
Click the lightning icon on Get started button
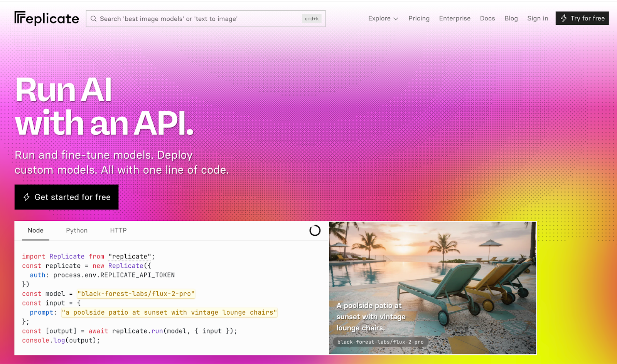(x=26, y=197)
